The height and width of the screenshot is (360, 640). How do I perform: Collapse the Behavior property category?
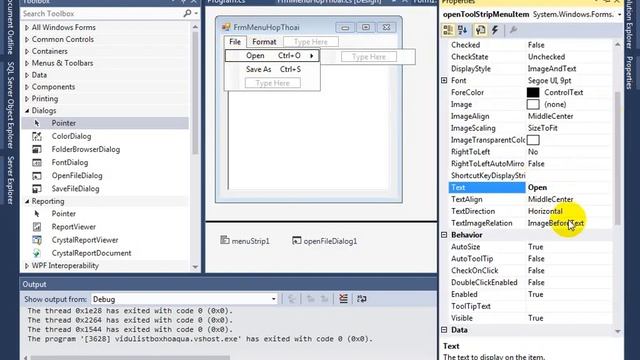444,235
